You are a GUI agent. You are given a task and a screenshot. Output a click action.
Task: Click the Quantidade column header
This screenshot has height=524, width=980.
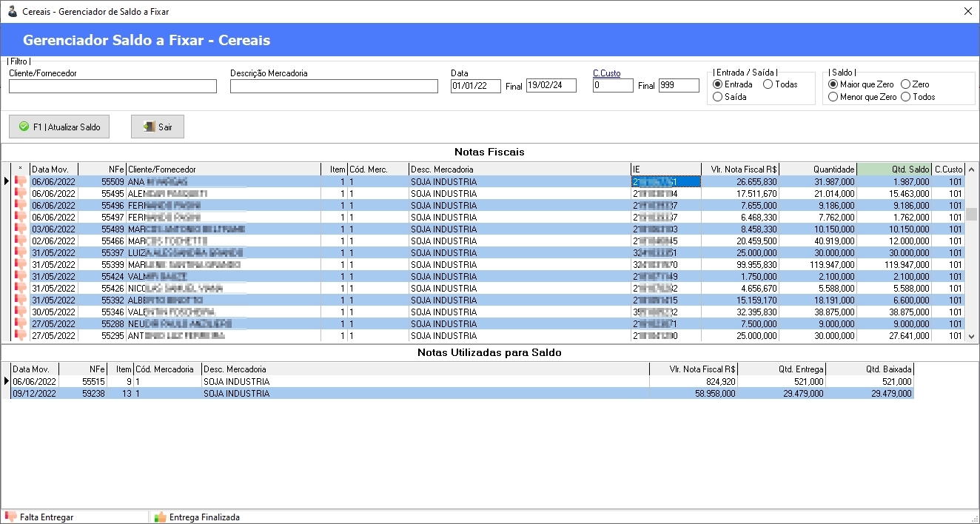(818, 169)
